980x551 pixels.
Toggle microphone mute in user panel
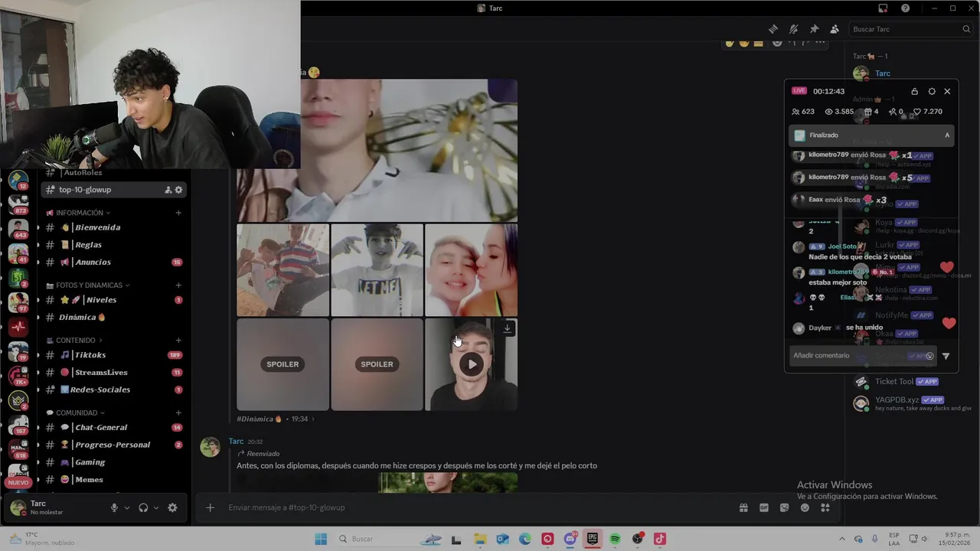click(x=114, y=507)
